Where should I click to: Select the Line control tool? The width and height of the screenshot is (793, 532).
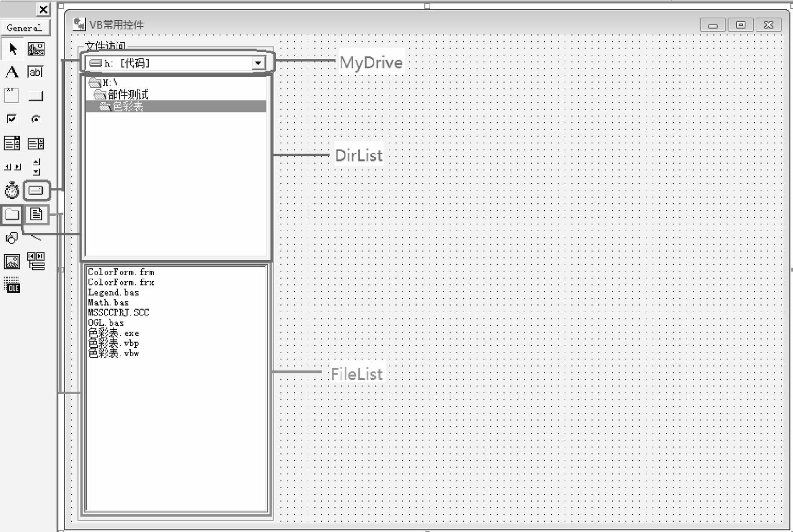[x=36, y=238]
